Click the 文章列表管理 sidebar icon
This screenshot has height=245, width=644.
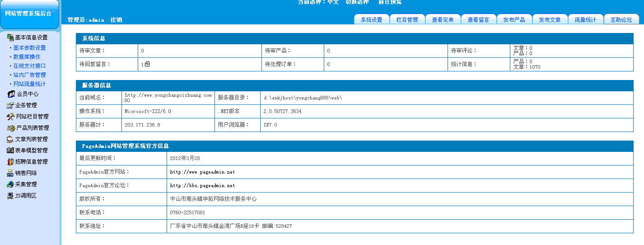tap(10, 139)
